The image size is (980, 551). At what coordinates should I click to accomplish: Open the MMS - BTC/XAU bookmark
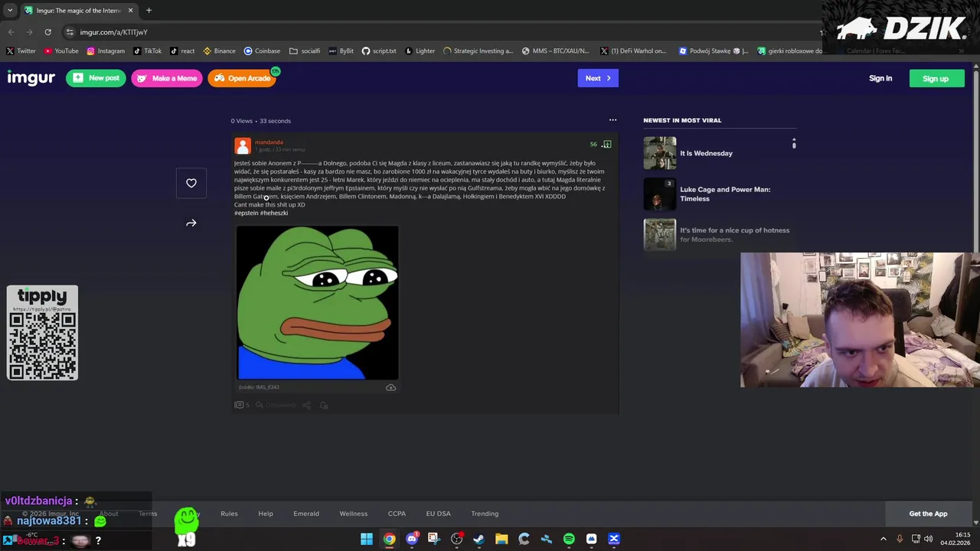[555, 51]
